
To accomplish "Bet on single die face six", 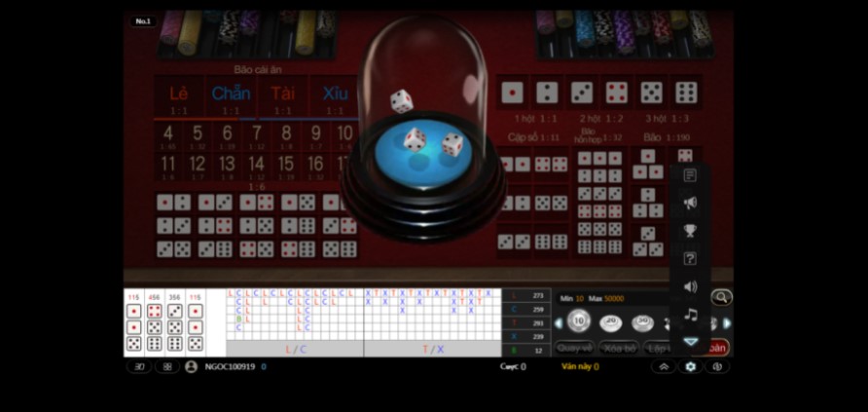I will 686,93.
